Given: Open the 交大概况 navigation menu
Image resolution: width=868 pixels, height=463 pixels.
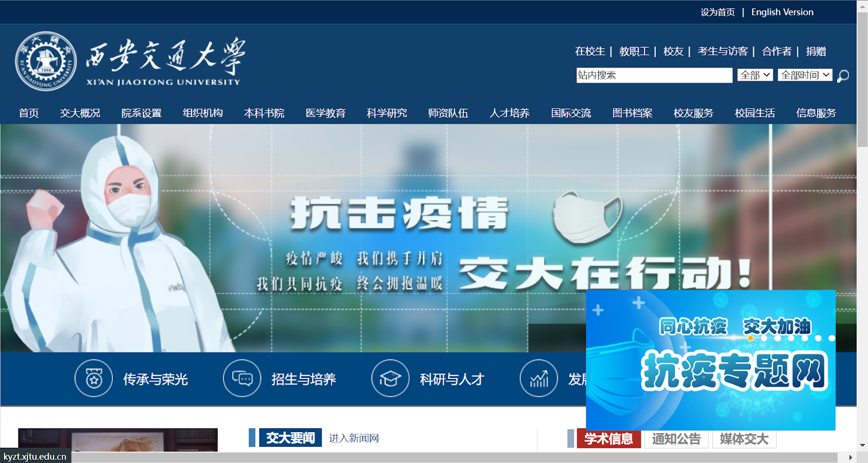Looking at the screenshot, I should pos(80,113).
